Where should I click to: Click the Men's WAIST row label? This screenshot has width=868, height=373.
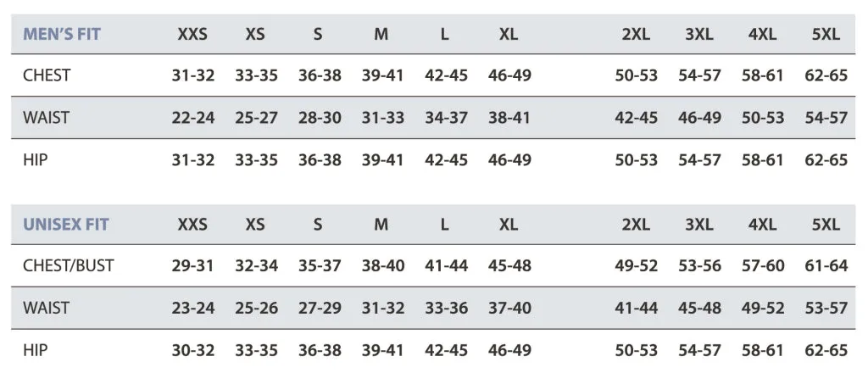click(46, 118)
